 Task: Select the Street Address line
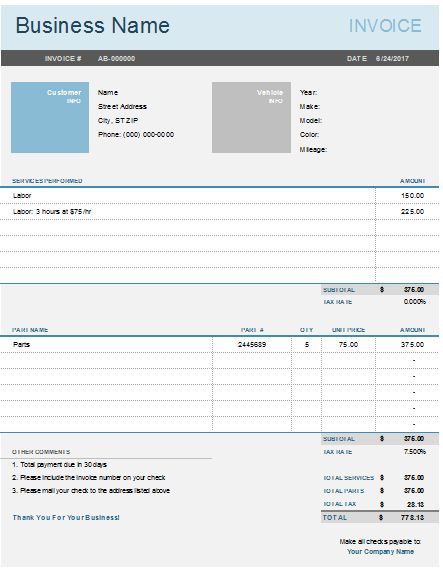tap(122, 106)
